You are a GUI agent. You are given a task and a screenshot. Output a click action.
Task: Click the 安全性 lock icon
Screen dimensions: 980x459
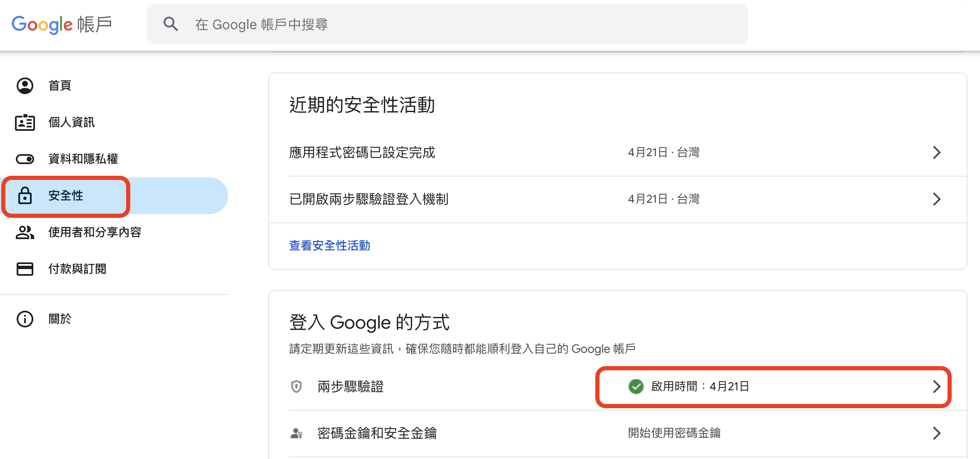[25, 196]
